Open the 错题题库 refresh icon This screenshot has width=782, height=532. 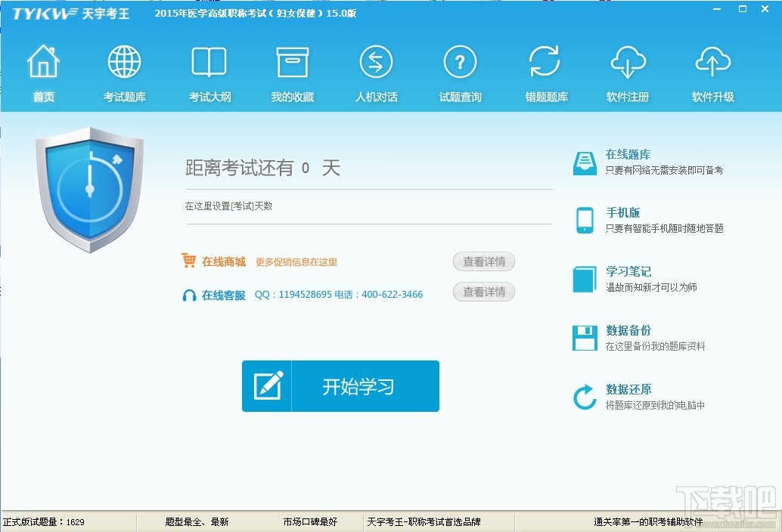545,62
